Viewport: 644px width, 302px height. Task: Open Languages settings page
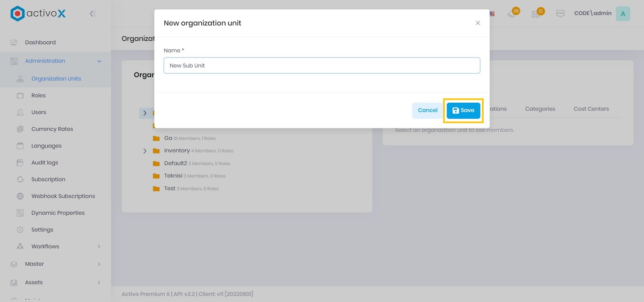tap(46, 146)
